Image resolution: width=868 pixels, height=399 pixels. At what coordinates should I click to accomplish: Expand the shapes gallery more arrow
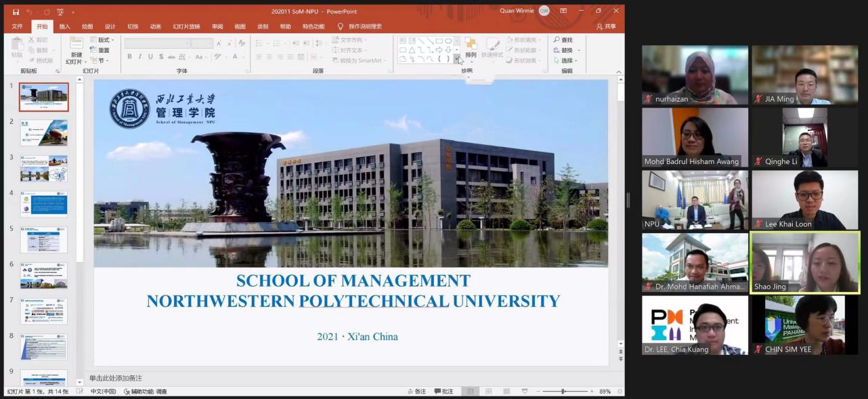tap(457, 59)
